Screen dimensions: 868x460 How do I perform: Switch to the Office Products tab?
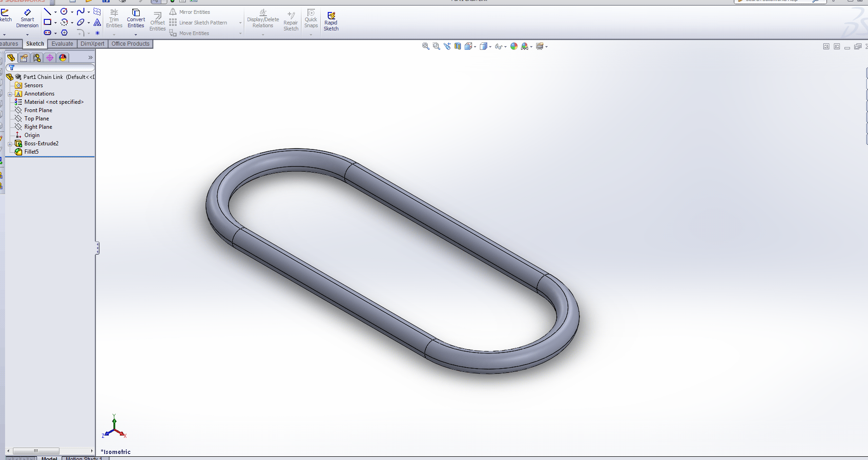[x=130, y=44]
